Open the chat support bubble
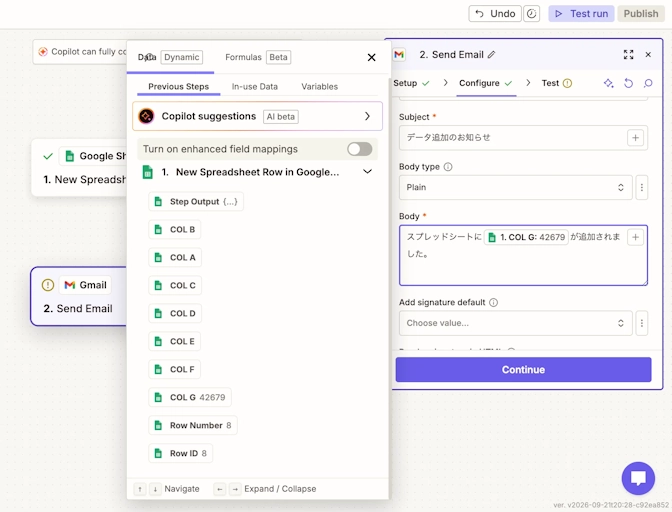The height and width of the screenshot is (512, 672). [638, 478]
